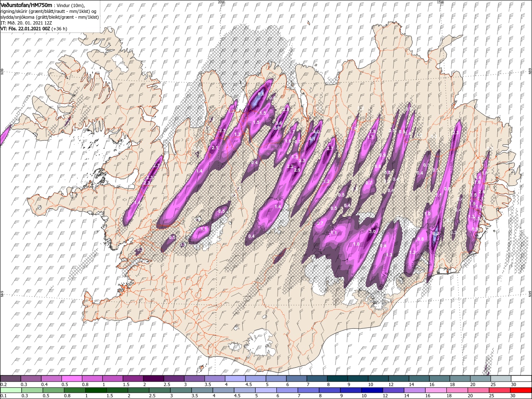Select the rain legend swatch starting at 0.3
This screenshot has height=399, width=532.
pyautogui.click(x=32, y=390)
